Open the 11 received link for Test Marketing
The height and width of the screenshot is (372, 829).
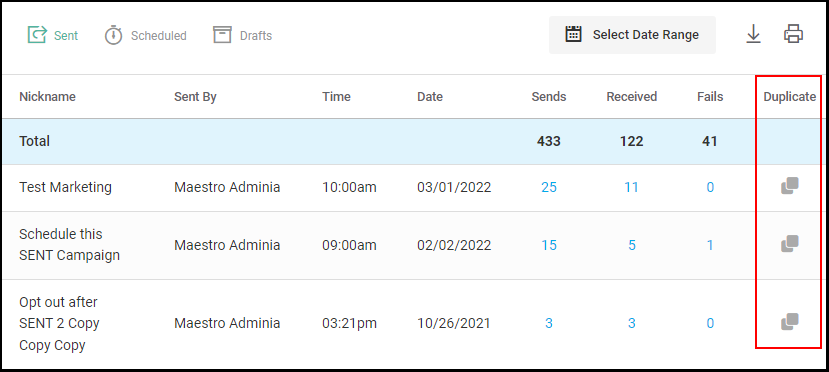point(631,187)
